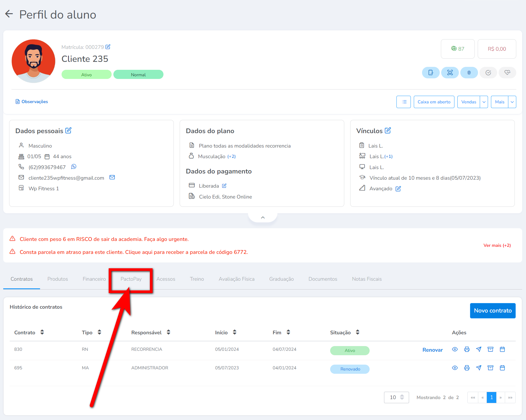Toggle the fingerprint biometrics button

click(469, 72)
